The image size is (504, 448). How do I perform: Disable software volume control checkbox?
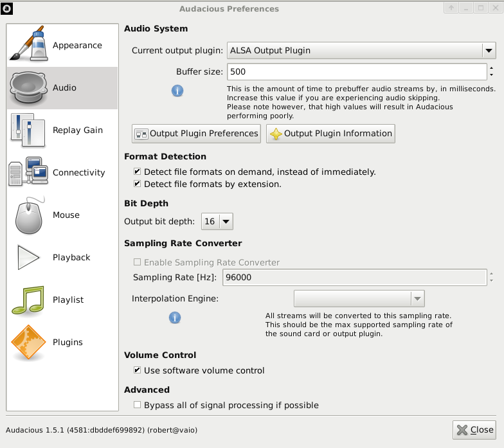click(138, 370)
